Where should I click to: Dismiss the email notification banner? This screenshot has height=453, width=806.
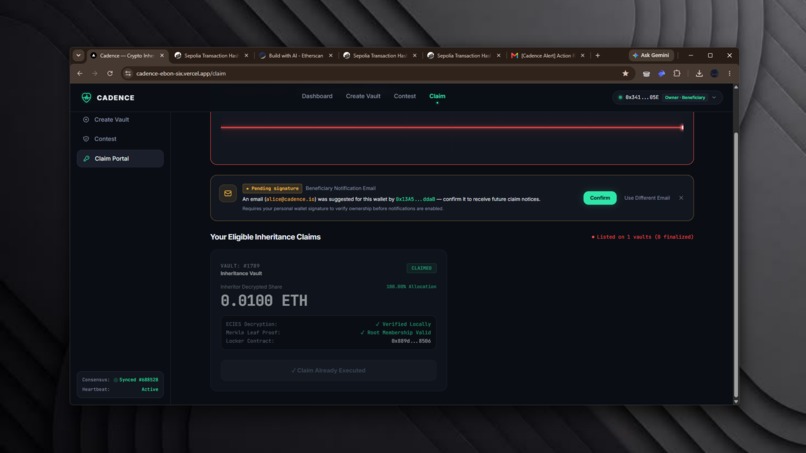coord(681,198)
